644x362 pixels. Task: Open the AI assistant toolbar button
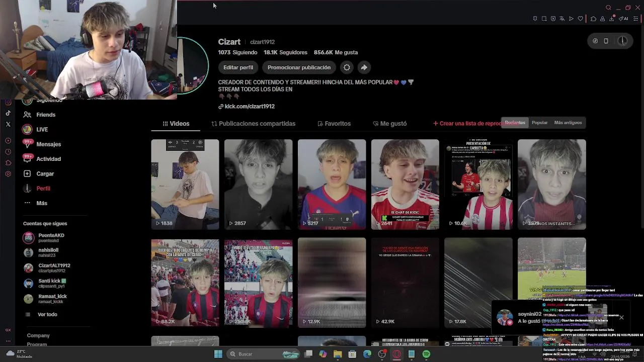click(624, 19)
